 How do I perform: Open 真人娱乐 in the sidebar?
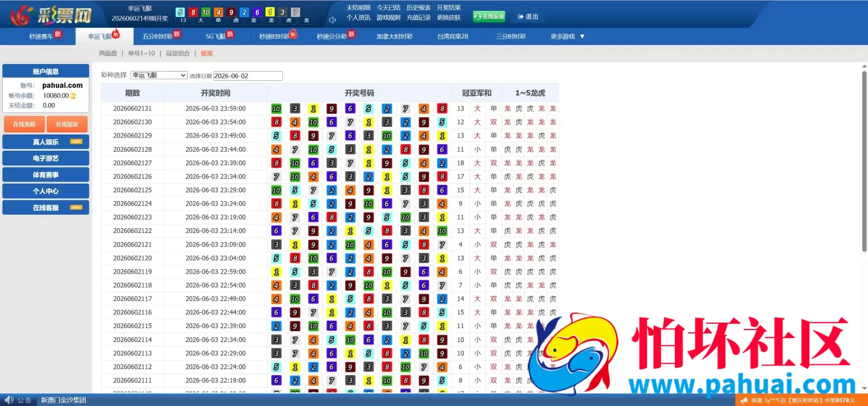[46, 142]
